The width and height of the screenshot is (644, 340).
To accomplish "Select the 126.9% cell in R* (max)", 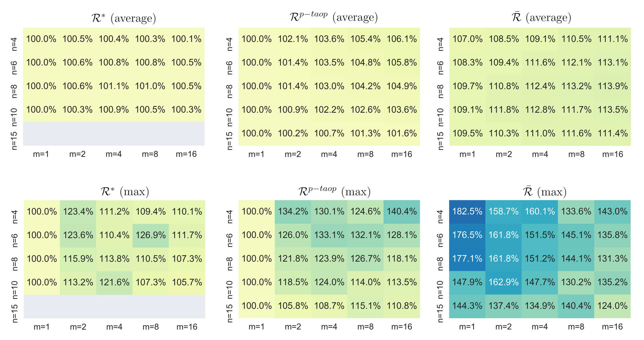I will point(151,235).
